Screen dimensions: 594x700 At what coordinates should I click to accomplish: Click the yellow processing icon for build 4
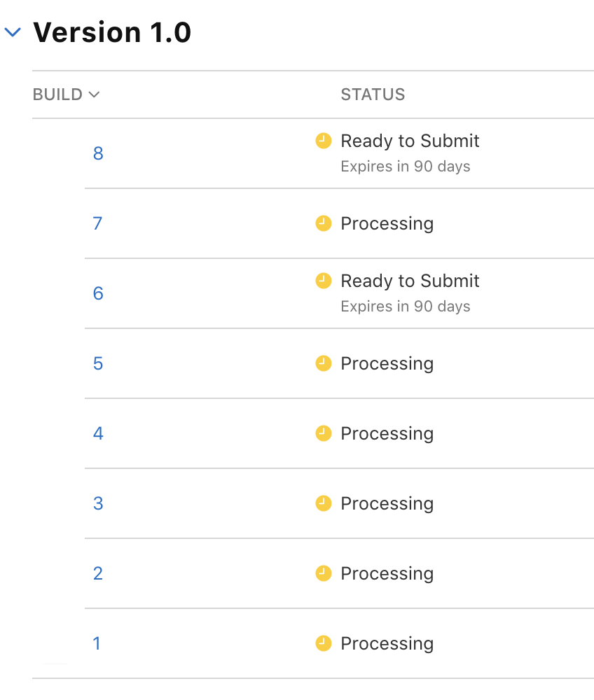pos(323,433)
